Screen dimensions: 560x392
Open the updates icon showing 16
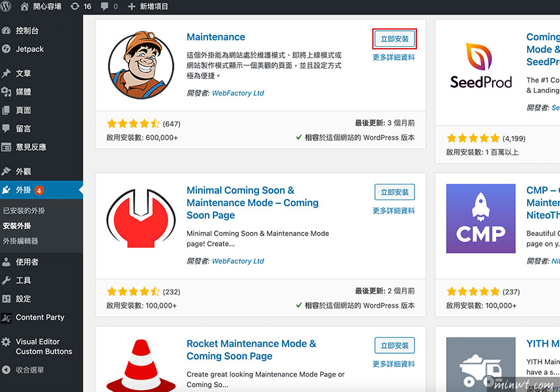81,7
